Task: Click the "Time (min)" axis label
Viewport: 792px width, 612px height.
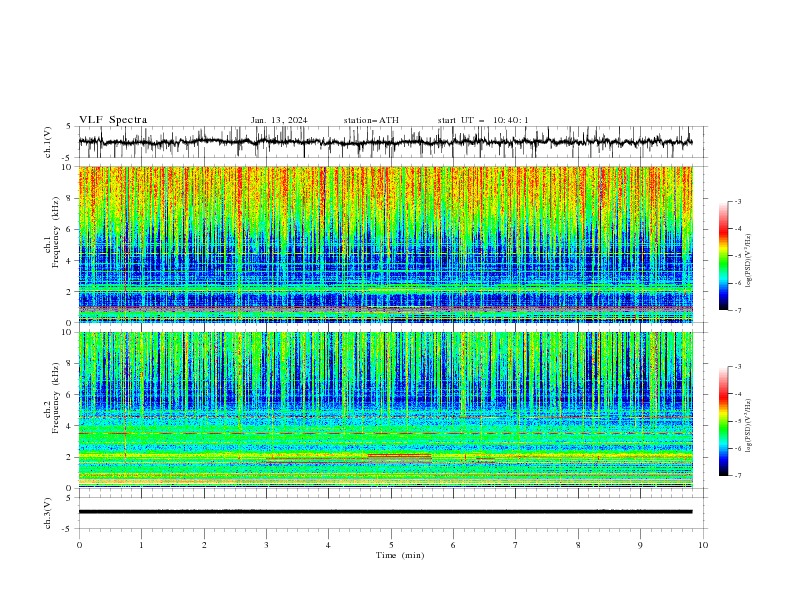Action: [400, 555]
